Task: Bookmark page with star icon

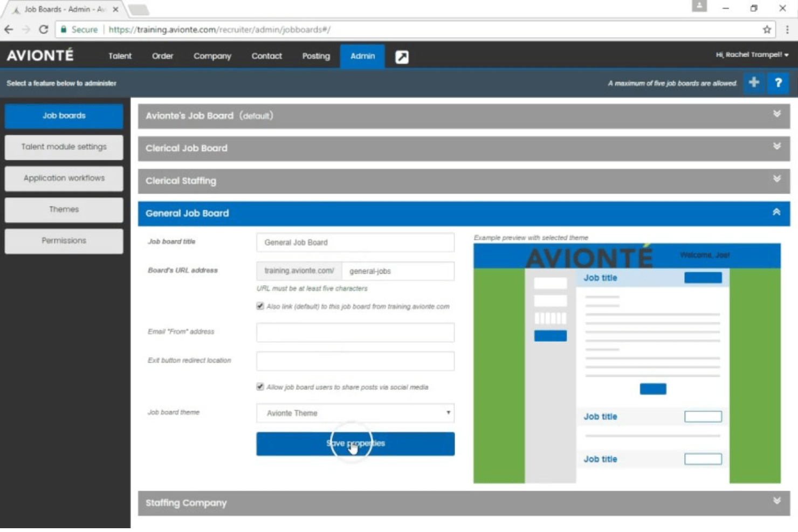Action: coord(767,30)
